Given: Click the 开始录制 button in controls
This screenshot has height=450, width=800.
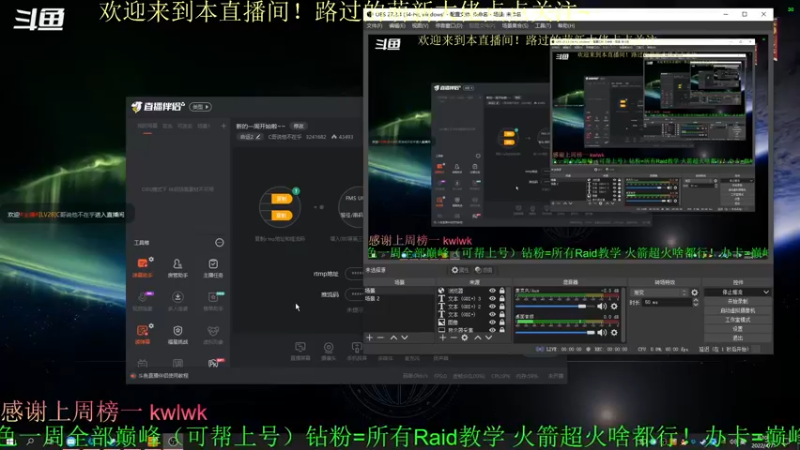Looking at the screenshot, I should tap(737, 302).
